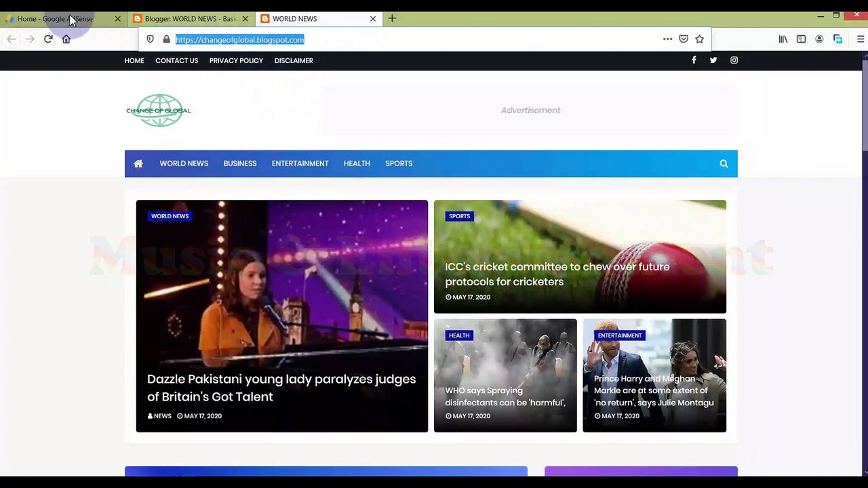868x488 pixels.
Task: Click the Advertisement placeholder banner
Action: pyautogui.click(x=530, y=110)
